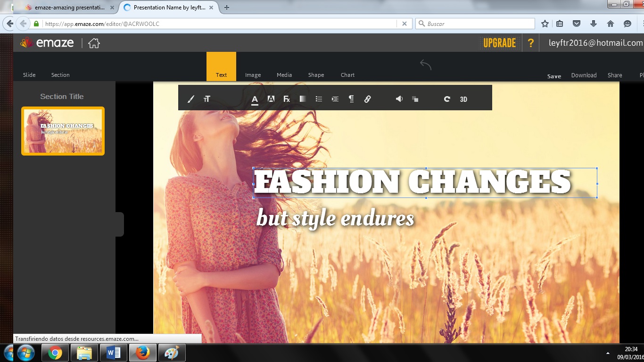Collapse the slide panel with side handle
Viewport: 644px width, 362px height.
pos(120,224)
